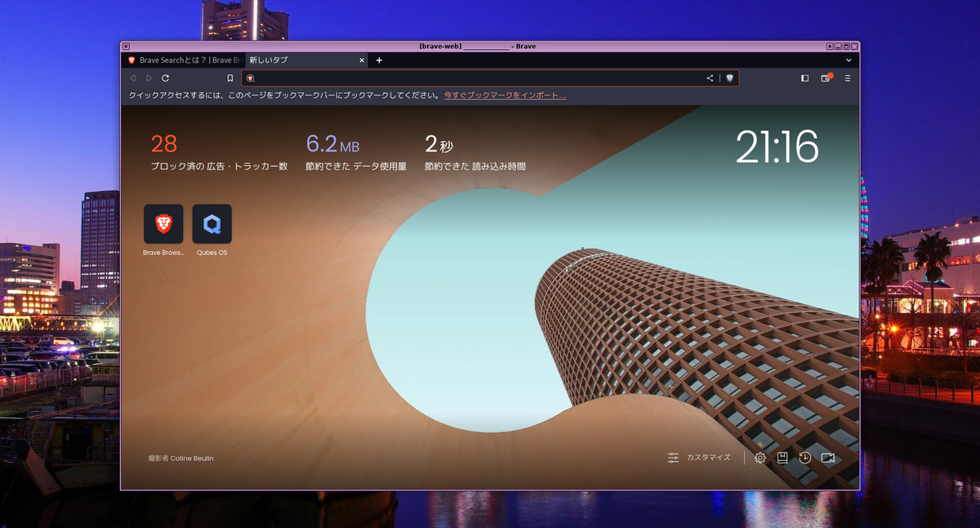Click the 6.2 MB data saved stat
Screen dimensions: 980x528
point(332,145)
